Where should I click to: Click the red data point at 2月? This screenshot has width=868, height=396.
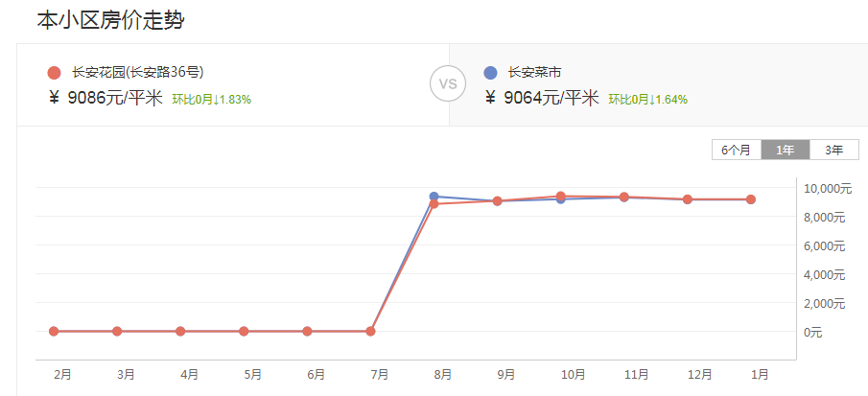(54, 331)
